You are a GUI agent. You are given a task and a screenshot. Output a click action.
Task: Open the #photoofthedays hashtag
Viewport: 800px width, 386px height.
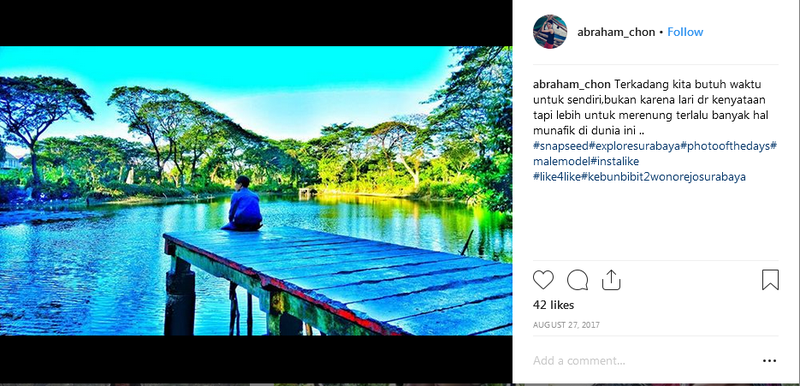click(x=726, y=146)
